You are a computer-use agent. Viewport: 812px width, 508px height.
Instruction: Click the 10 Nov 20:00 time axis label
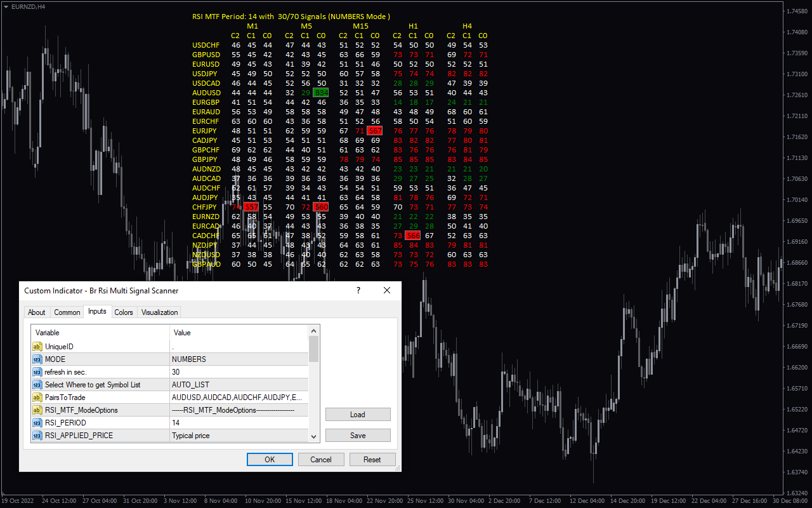click(263, 500)
